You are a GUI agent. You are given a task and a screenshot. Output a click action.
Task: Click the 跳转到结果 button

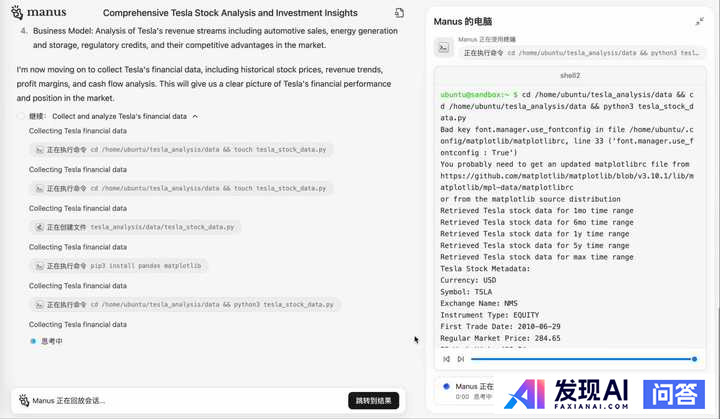pyautogui.click(x=374, y=400)
